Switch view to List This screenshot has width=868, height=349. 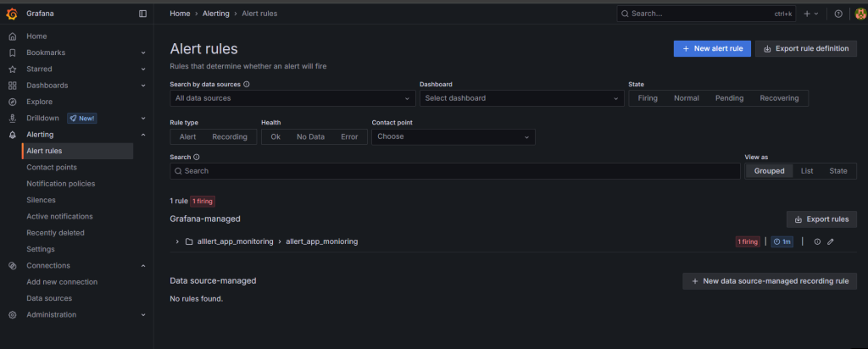(807, 171)
